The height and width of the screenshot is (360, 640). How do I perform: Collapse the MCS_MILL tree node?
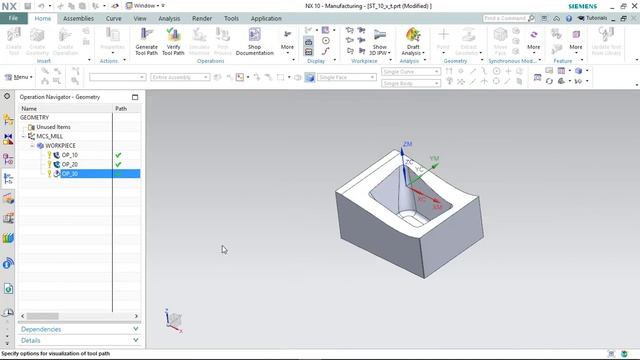click(x=23, y=136)
